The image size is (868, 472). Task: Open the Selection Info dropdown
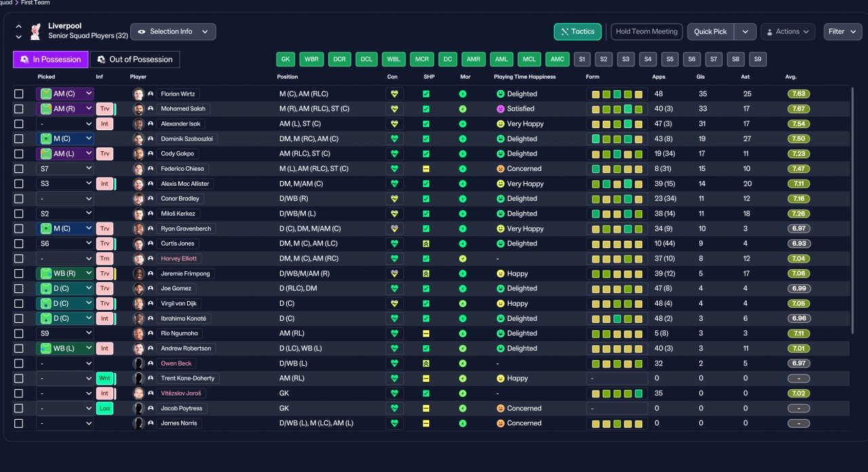click(173, 31)
